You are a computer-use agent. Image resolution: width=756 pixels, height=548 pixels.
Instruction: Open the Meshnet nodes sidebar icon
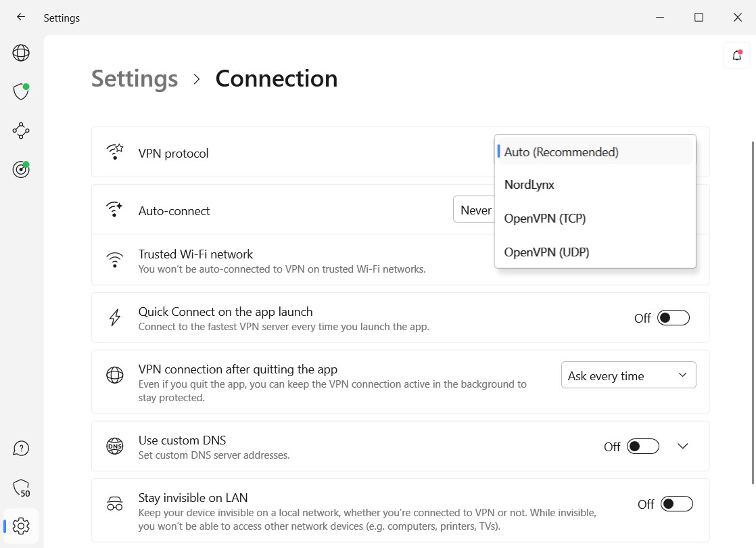coord(21,131)
